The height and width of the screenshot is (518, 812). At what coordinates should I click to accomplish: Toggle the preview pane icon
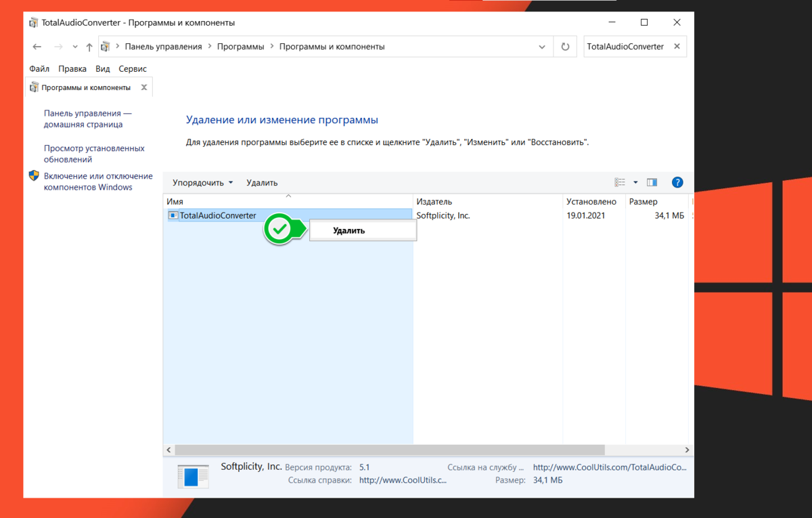tap(652, 182)
